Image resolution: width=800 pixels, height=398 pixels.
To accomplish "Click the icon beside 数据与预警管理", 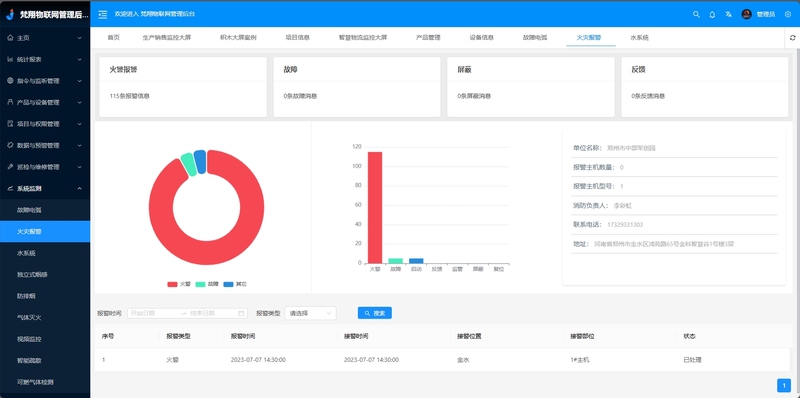I will [x=10, y=145].
